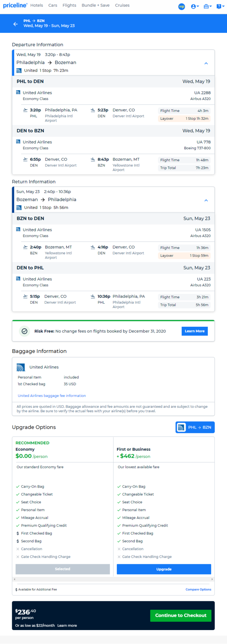The height and width of the screenshot is (644, 227).
Task: Open the account profile dropdown
Action: [195, 6]
